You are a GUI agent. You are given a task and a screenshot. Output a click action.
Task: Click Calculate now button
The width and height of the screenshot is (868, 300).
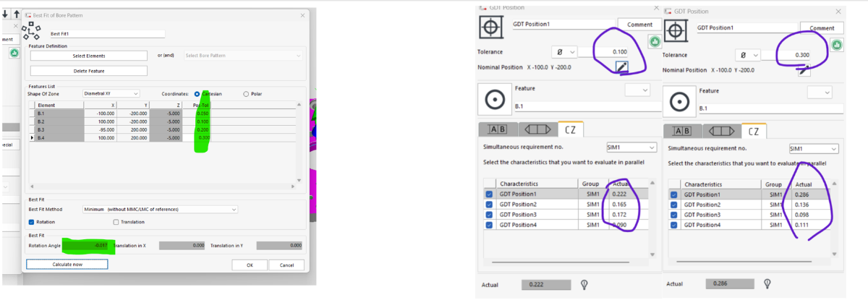pos(67,265)
